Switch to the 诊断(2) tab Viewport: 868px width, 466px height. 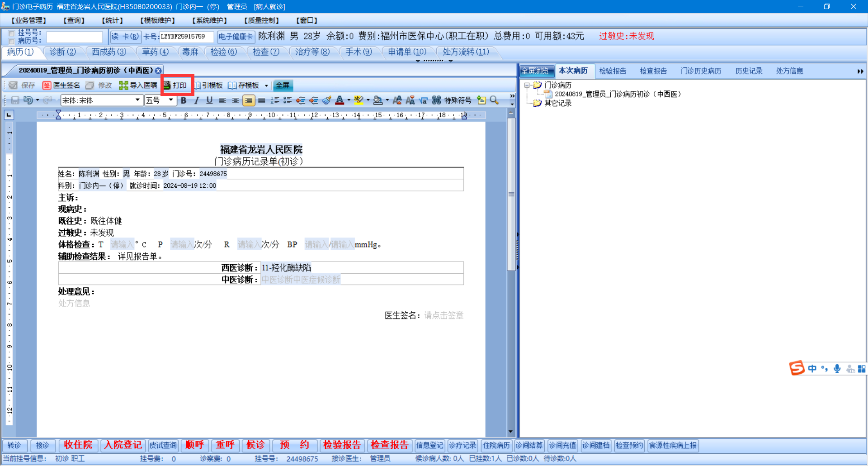pyautogui.click(x=63, y=52)
